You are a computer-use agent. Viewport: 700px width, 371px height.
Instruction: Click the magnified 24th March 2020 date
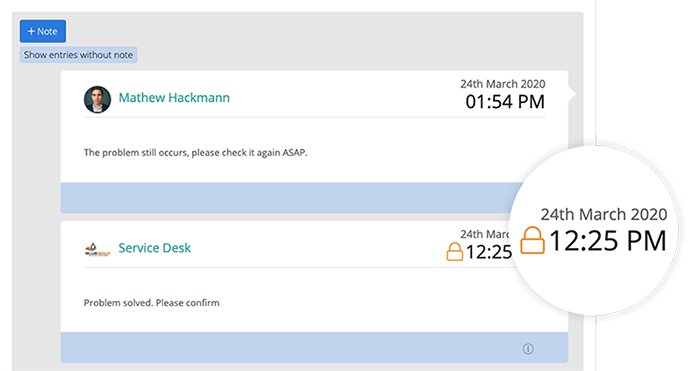coord(604,214)
